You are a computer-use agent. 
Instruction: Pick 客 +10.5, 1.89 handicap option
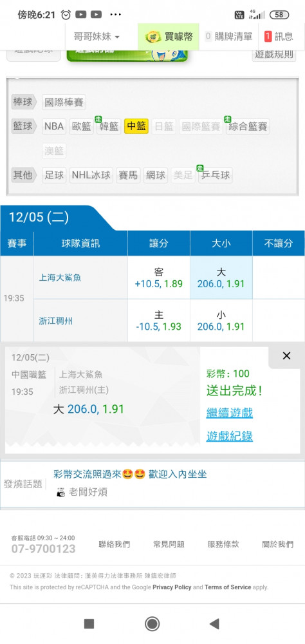159,278
